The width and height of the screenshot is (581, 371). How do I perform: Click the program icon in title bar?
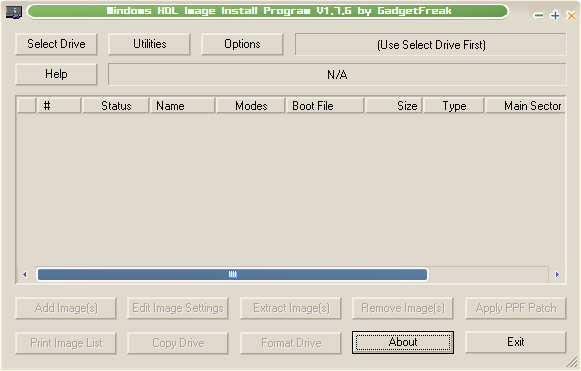pos(14,12)
